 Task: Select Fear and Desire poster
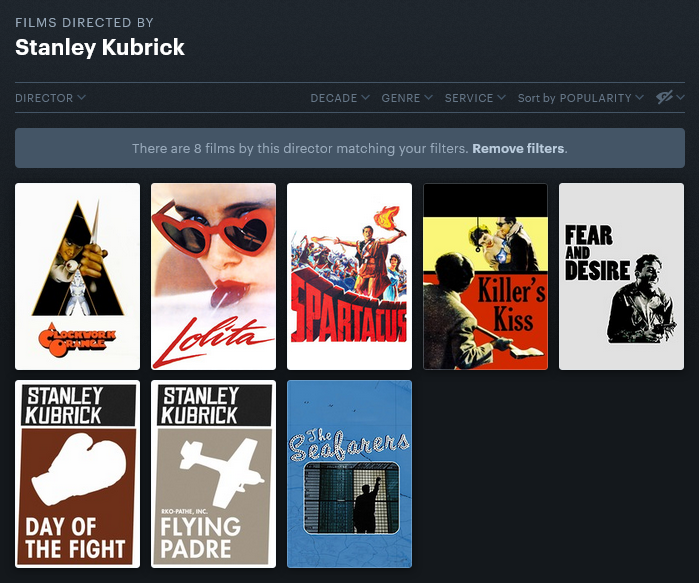click(x=621, y=276)
